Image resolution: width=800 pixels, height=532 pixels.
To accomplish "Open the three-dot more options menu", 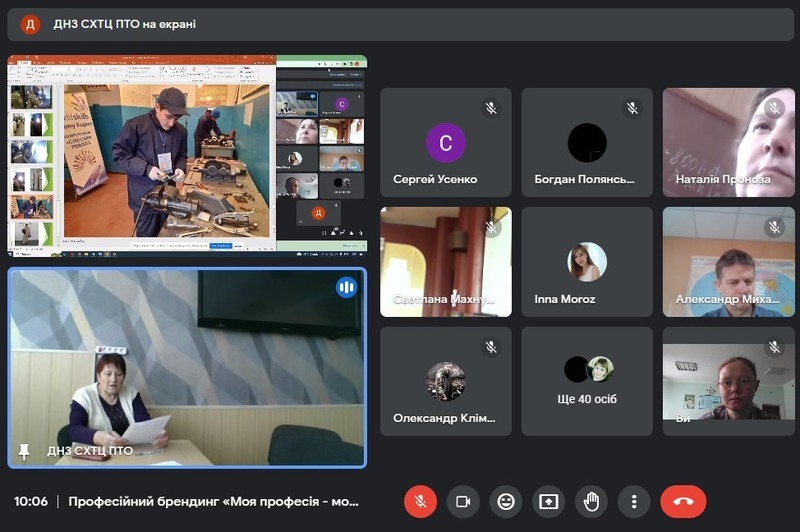I will click(634, 501).
